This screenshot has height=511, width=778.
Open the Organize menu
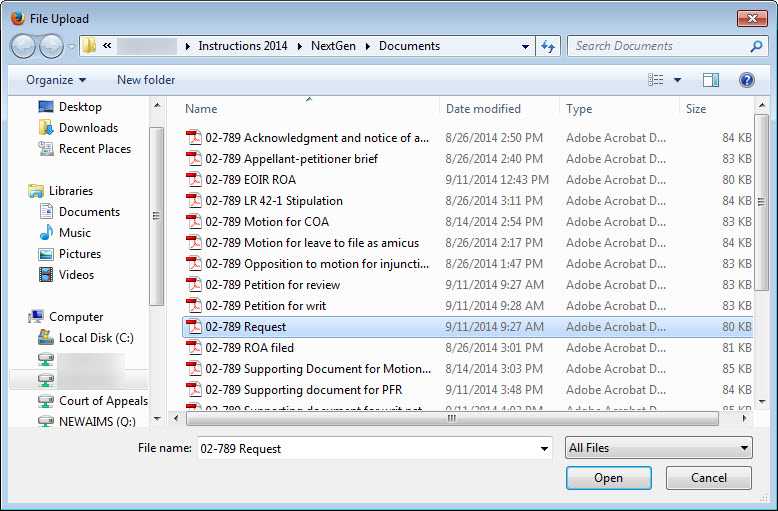56,80
